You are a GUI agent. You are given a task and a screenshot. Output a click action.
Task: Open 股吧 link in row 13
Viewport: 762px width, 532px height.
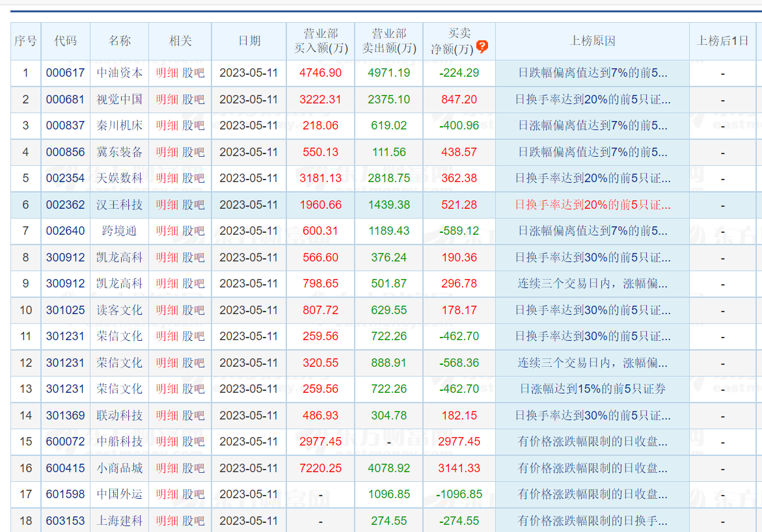point(193,389)
